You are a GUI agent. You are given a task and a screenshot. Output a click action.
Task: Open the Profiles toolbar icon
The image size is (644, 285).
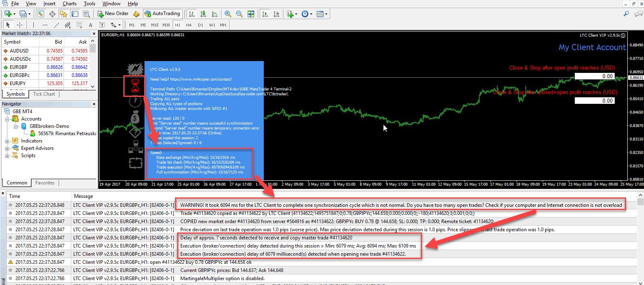pos(23,14)
